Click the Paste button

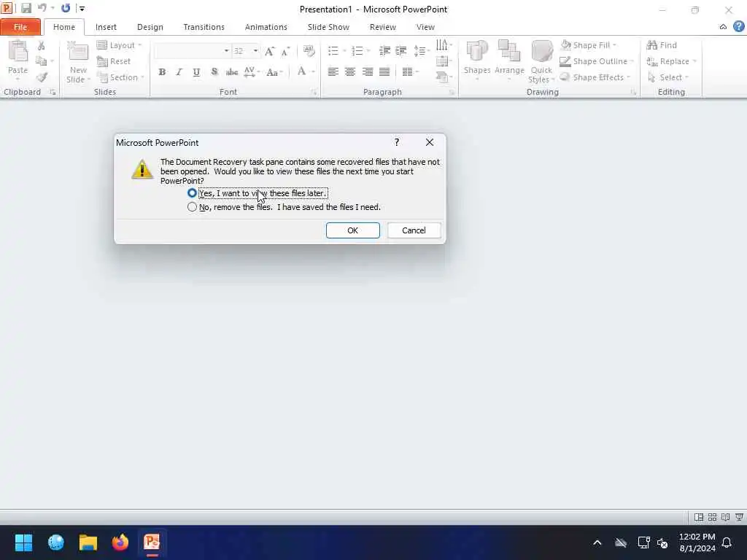[x=18, y=58]
